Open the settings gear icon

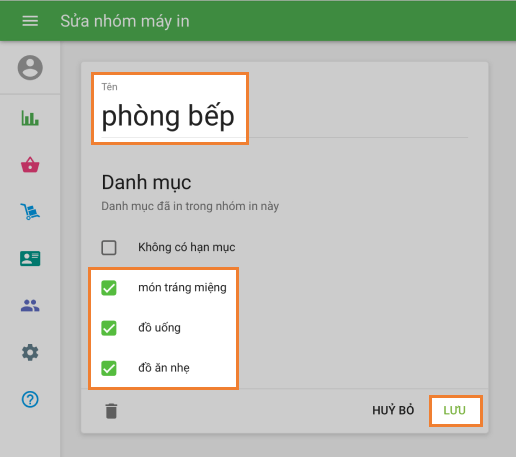coord(30,352)
